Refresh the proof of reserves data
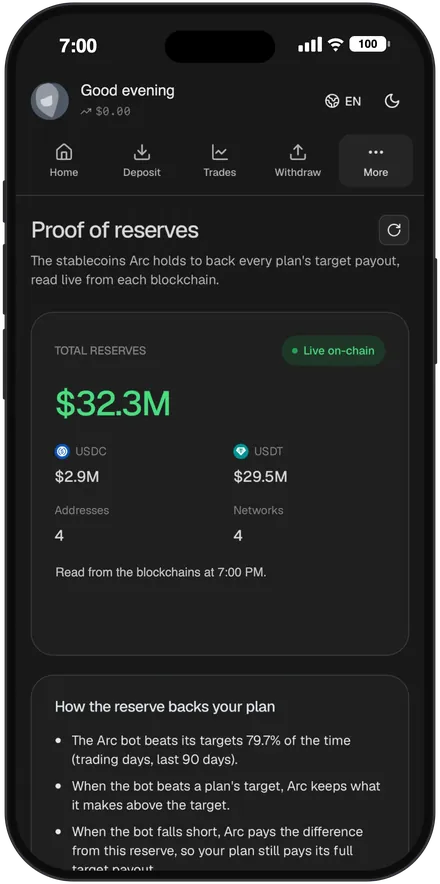The height and width of the screenshot is (884, 440). pyautogui.click(x=394, y=230)
